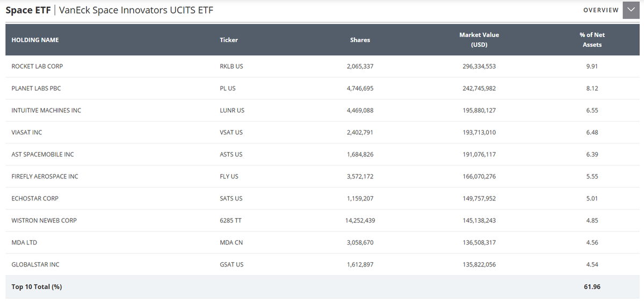Click the total percentage 61.96

coord(592,287)
